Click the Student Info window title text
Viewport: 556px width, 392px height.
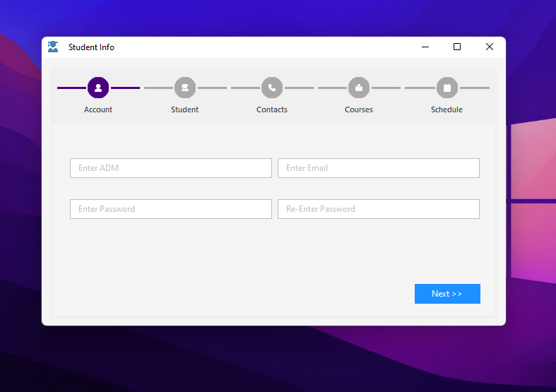(x=91, y=47)
